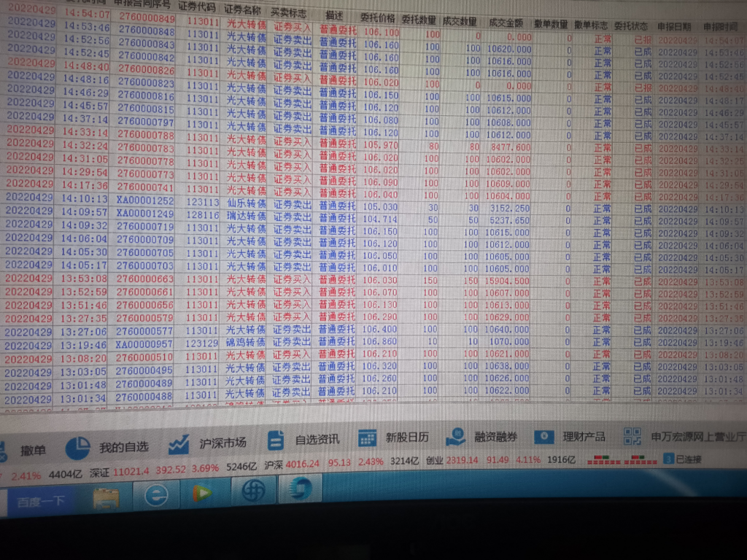The width and height of the screenshot is (747, 560).
Task: Click the 百度一下 taskbar search box
Action: (40, 502)
